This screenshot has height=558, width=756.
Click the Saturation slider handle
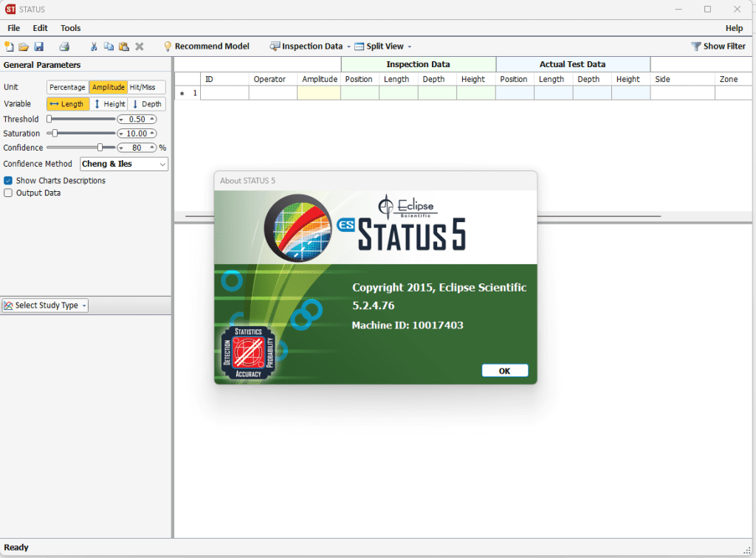55,134
